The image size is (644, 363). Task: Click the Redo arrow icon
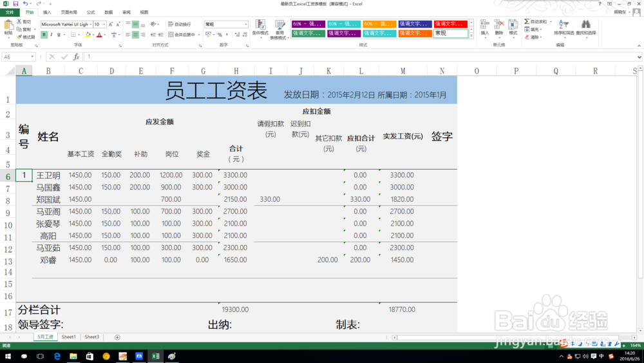click(39, 4)
